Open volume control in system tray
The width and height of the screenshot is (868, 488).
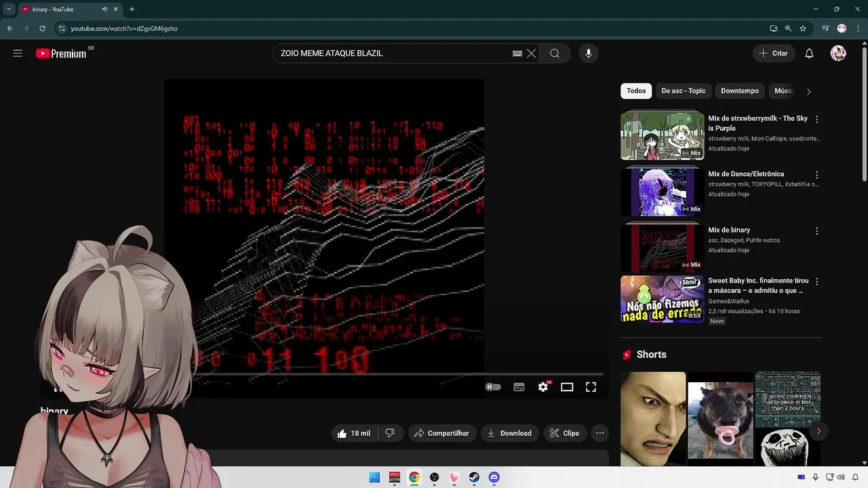[842, 477]
